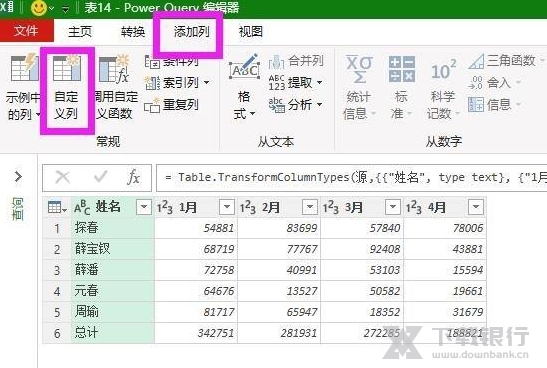
Task: Open the table corner menu icon
Action: click(x=57, y=208)
